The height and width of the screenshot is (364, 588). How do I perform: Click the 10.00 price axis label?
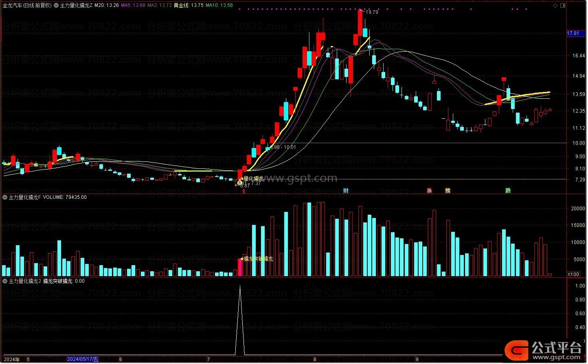point(579,143)
